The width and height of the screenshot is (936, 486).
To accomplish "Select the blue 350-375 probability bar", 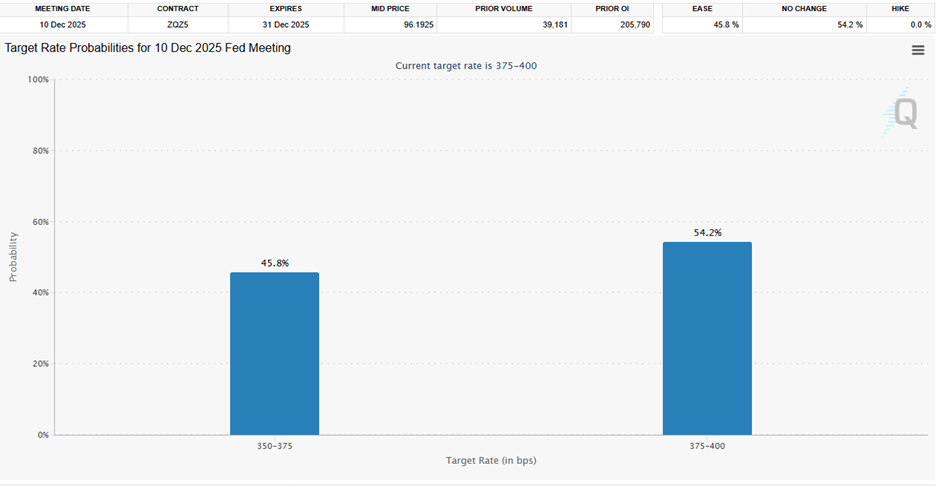I will pos(274,353).
